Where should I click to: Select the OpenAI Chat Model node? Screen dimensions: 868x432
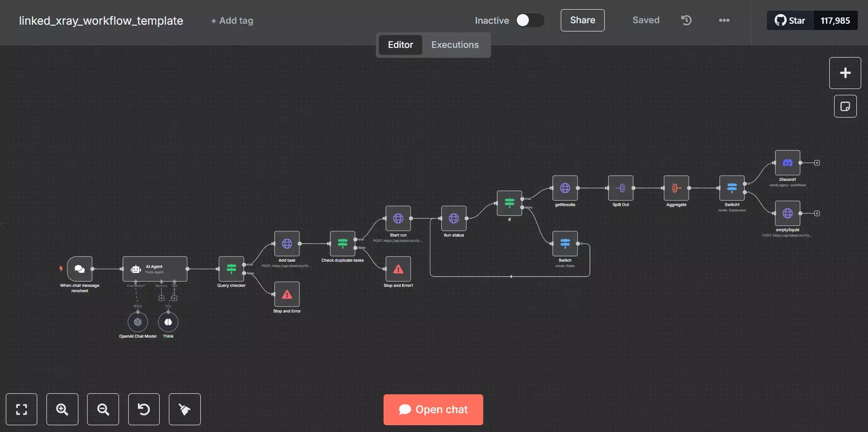(x=138, y=322)
